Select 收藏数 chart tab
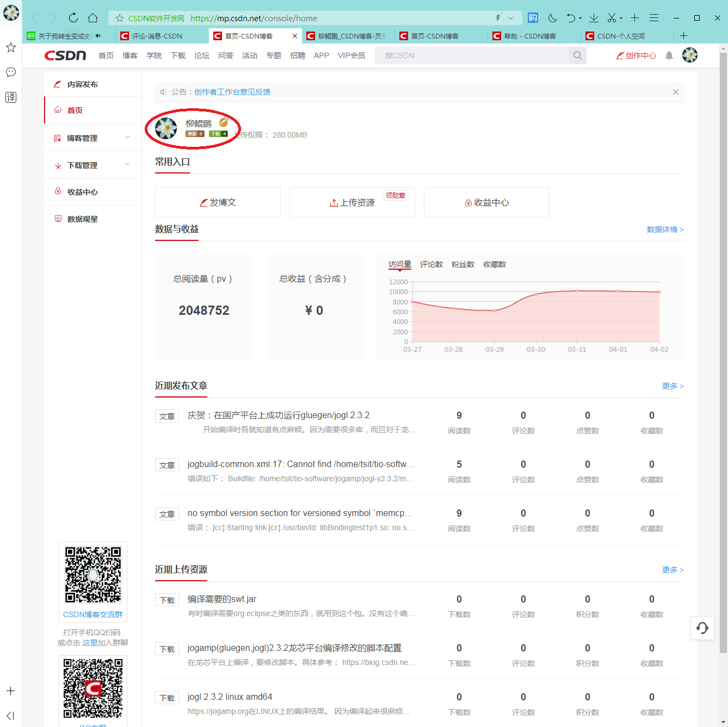The width and height of the screenshot is (728, 727). click(495, 264)
